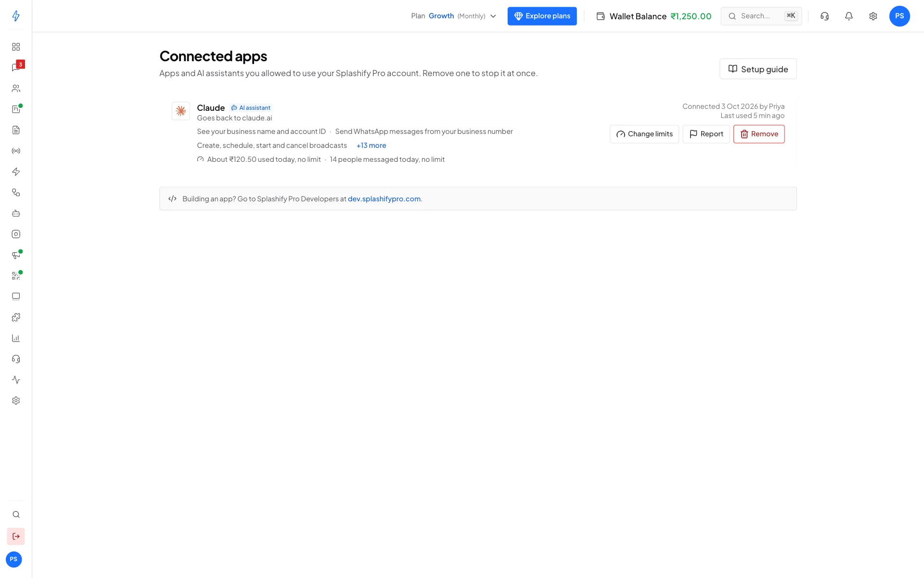Viewport: 924px width, 578px height.
Task: Click the Search input field in header
Action: coord(761,16)
